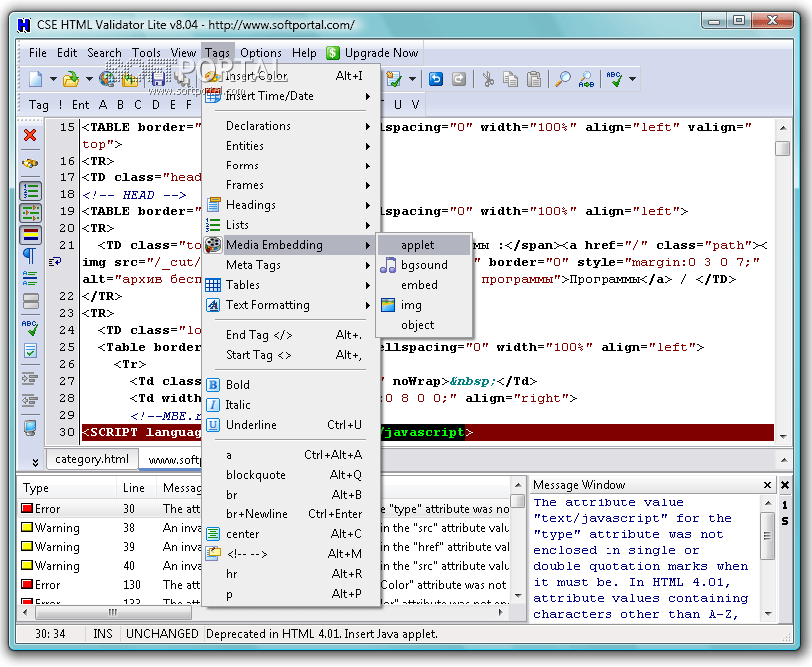Image resolution: width=812 pixels, height=667 pixels.
Task: Sort messages by the Type column header
Action: [x=67, y=488]
